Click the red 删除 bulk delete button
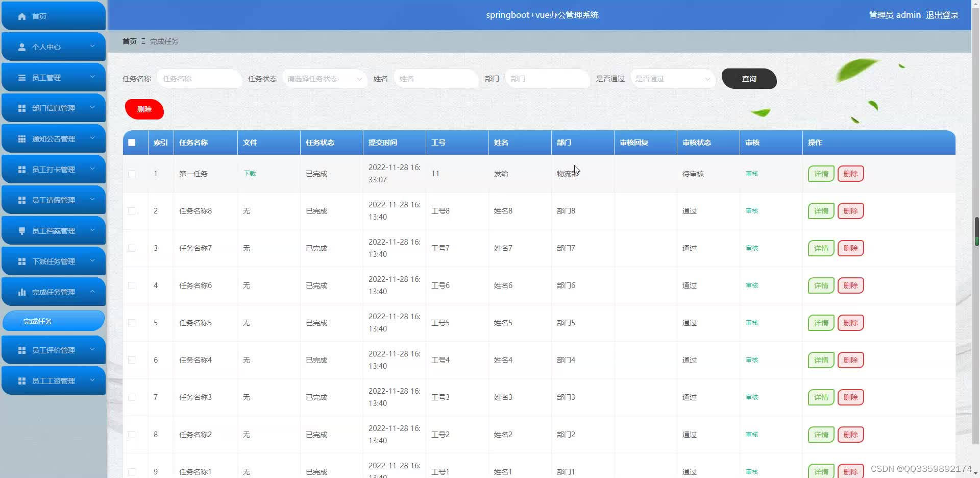This screenshot has height=478, width=980. pos(144,109)
